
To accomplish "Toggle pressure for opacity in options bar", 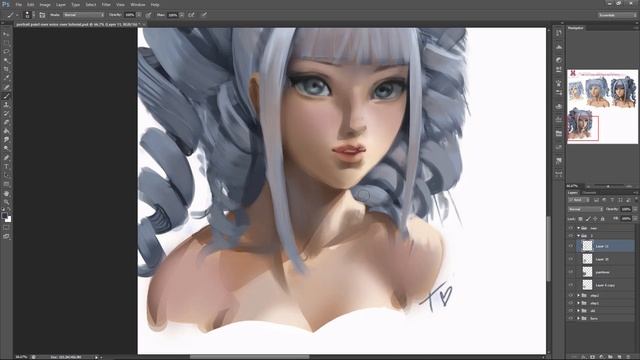I will click(x=148, y=15).
